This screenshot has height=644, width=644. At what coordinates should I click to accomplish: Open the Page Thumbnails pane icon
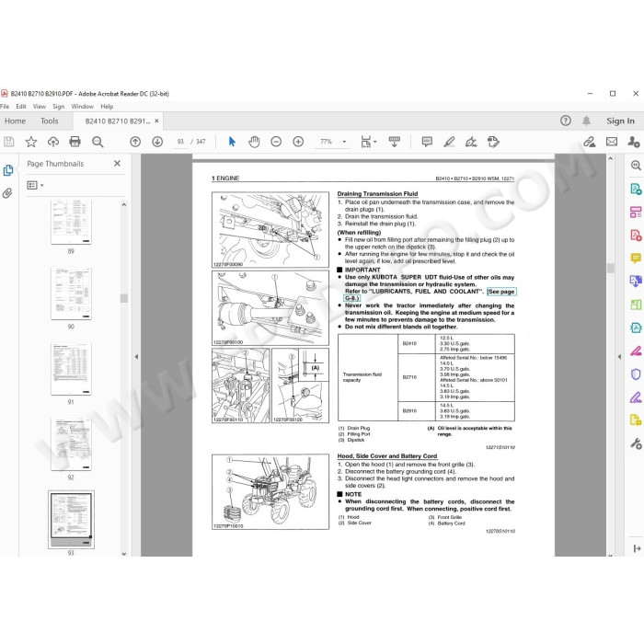pos(7,170)
